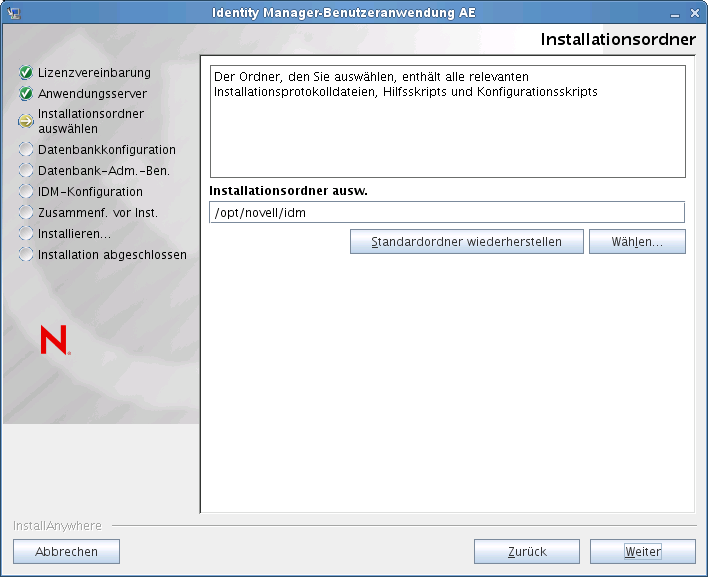Select the IDM-Konfiguration step label
The height and width of the screenshot is (577, 708).
pyautogui.click(x=90, y=191)
